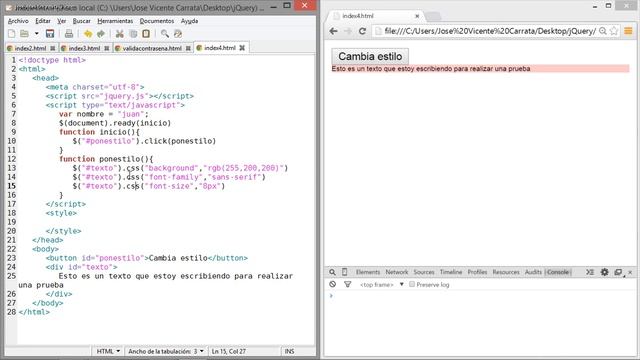Viewport: 640px width, 360px height.
Task: Open the Documentos menu
Action: tap(157, 21)
